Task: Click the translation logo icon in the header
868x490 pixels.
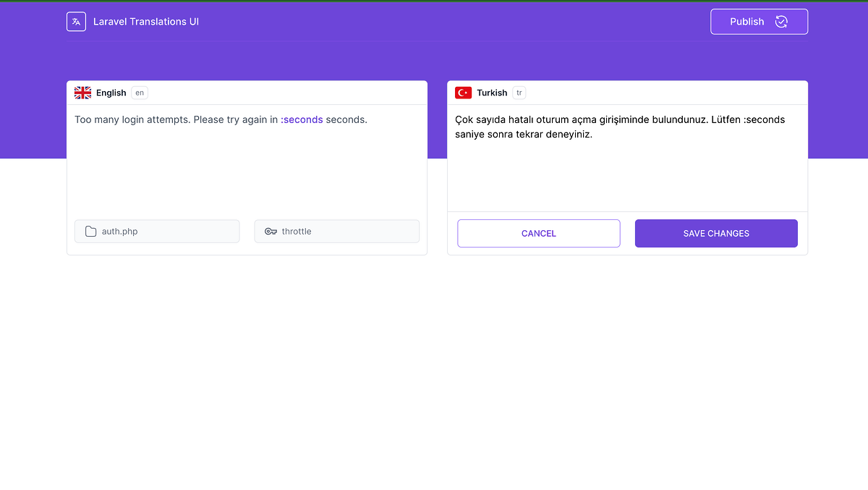Action: (76, 22)
